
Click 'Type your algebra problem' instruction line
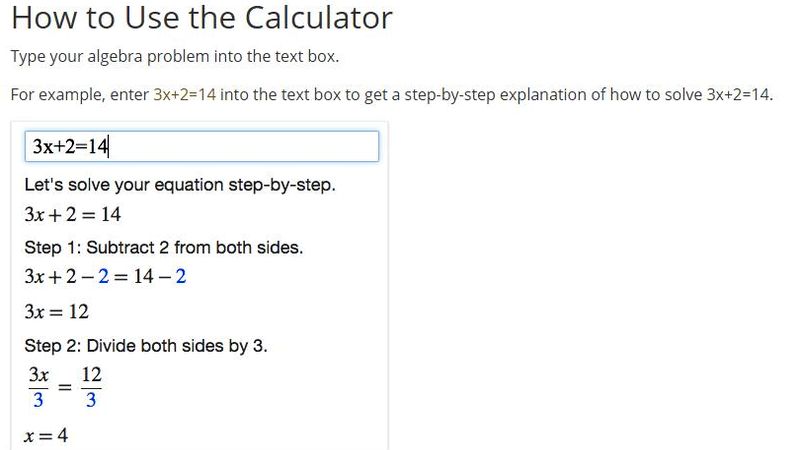pos(174,56)
